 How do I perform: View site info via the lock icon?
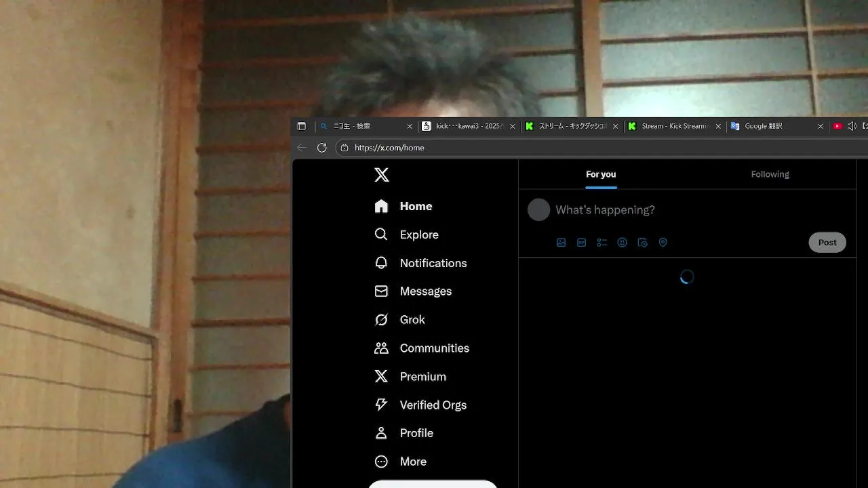tap(344, 148)
